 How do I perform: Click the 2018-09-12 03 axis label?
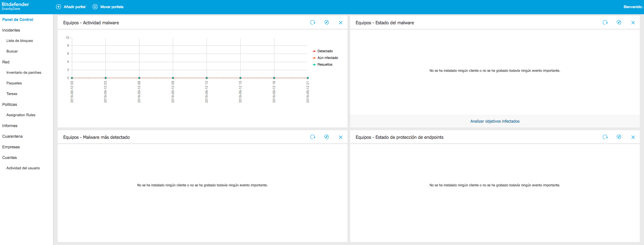point(105,92)
